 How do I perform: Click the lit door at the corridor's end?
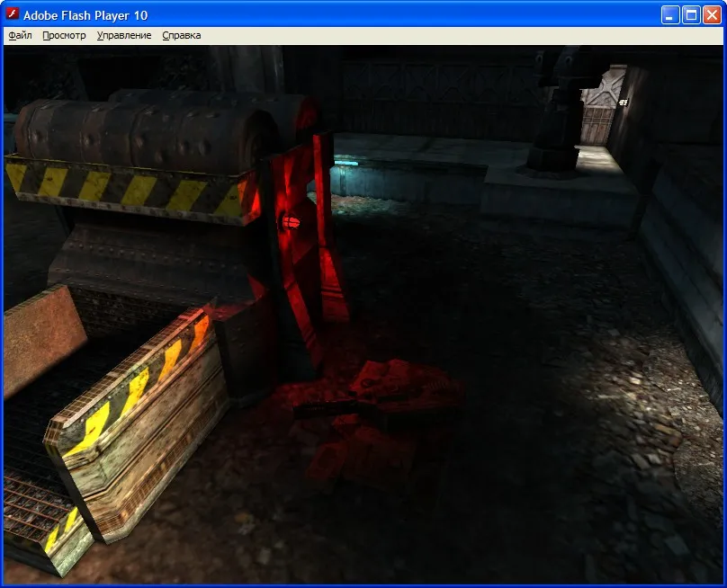[596, 112]
